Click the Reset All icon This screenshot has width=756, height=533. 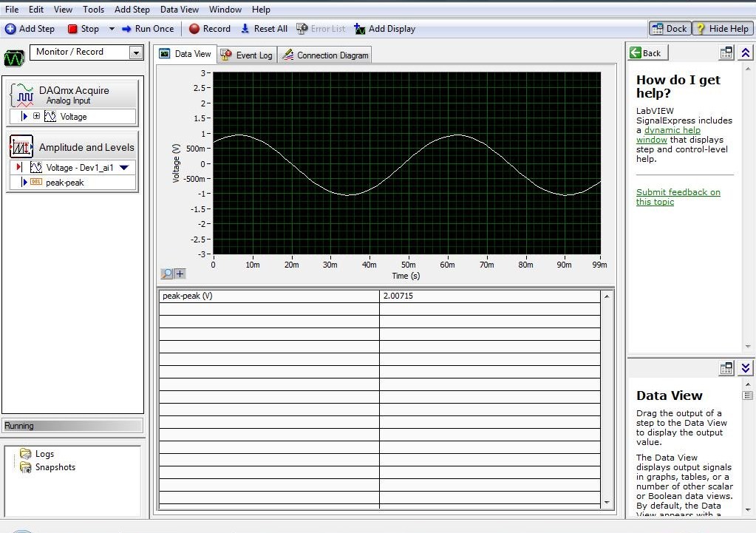click(x=245, y=29)
